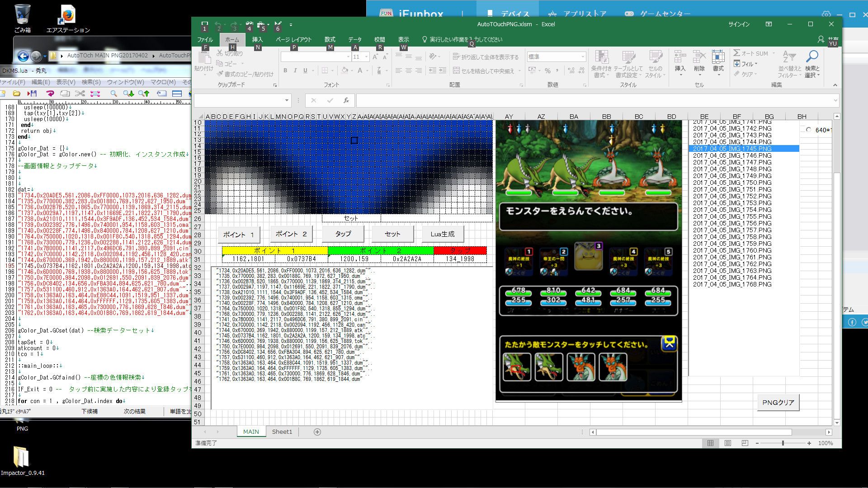The height and width of the screenshot is (488, 868).
Task: Click the Find & Select magnifier icon
Action: [x=812, y=57]
